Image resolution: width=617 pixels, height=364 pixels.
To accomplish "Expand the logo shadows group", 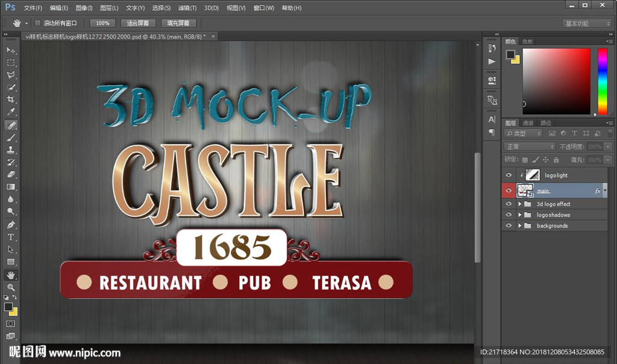I will pos(520,215).
